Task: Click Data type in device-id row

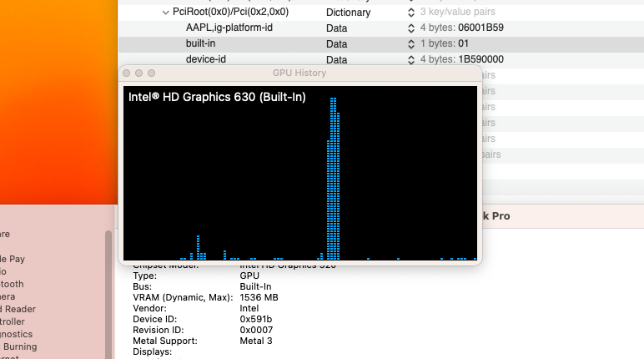Action: coord(336,60)
